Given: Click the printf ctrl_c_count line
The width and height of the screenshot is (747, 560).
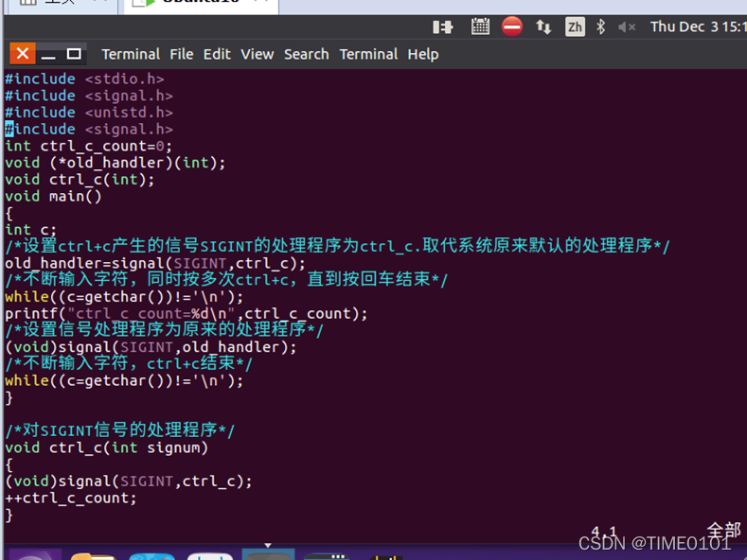Looking at the screenshot, I should [186, 314].
